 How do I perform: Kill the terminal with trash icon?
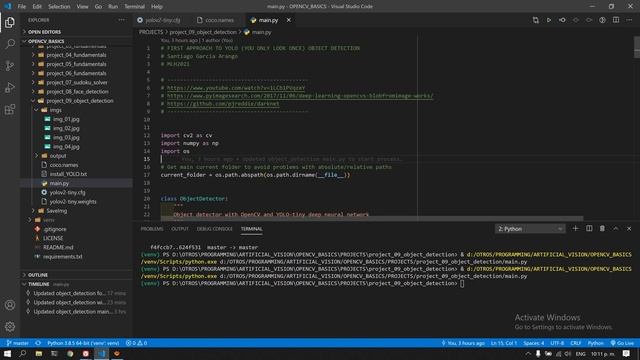point(602,229)
